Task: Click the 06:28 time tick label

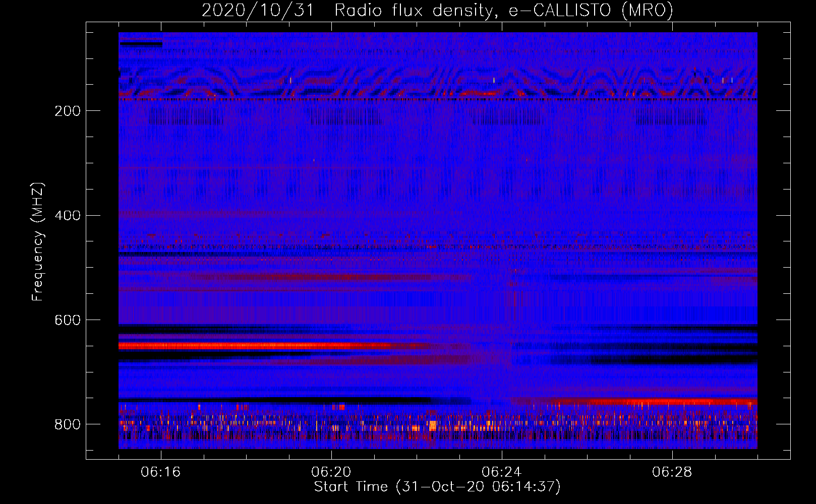Action: point(672,472)
